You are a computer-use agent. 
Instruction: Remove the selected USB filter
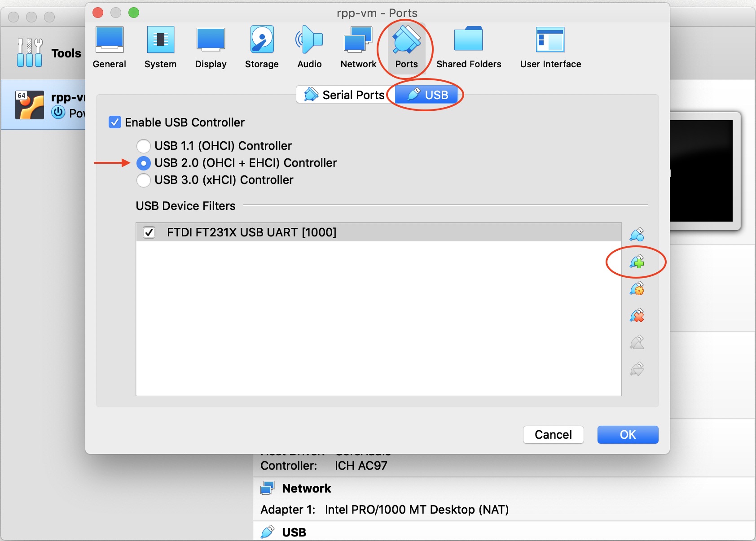(637, 315)
